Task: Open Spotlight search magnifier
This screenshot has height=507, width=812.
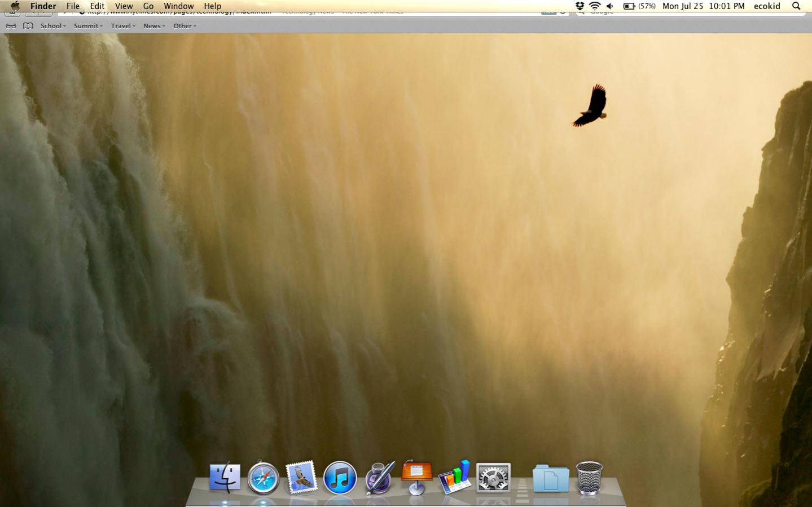Action: click(x=796, y=6)
